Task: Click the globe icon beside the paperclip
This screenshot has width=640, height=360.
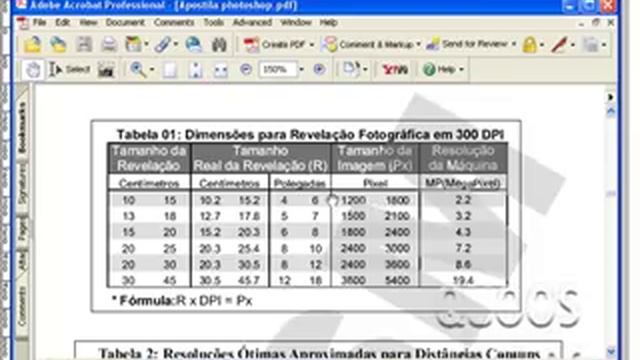Action: [193, 44]
